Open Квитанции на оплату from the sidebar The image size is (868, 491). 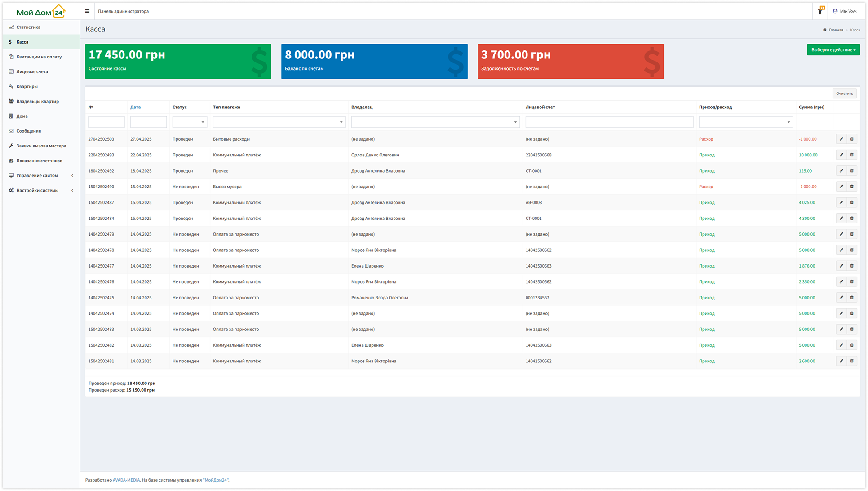coord(40,57)
